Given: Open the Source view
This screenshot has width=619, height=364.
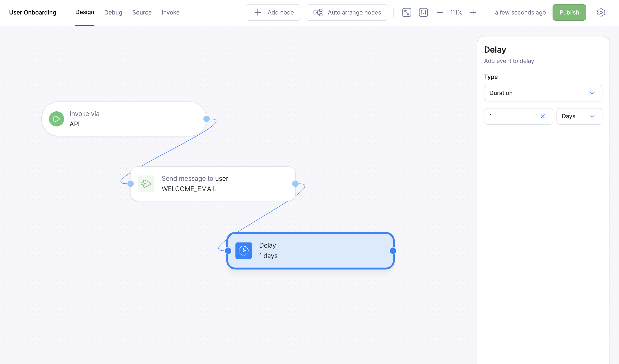Looking at the screenshot, I should pos(142,12).
